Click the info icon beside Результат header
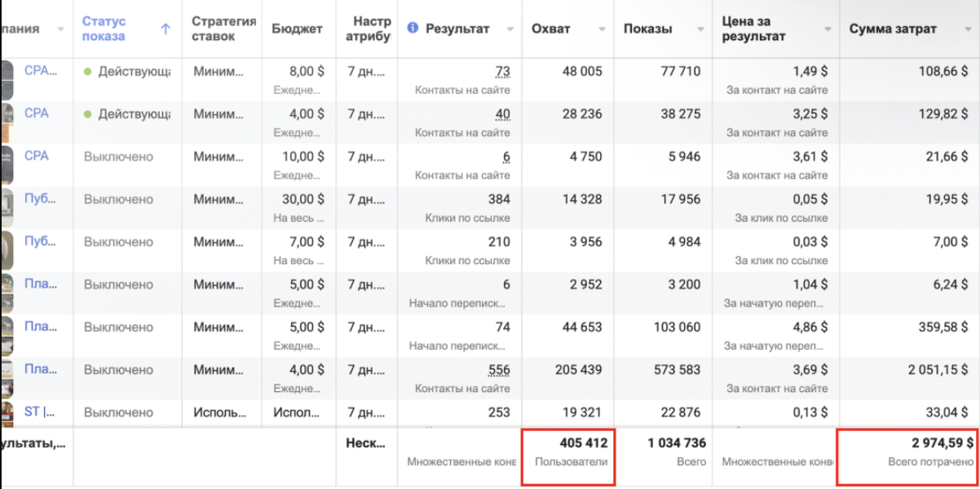 tap(412, 29)
